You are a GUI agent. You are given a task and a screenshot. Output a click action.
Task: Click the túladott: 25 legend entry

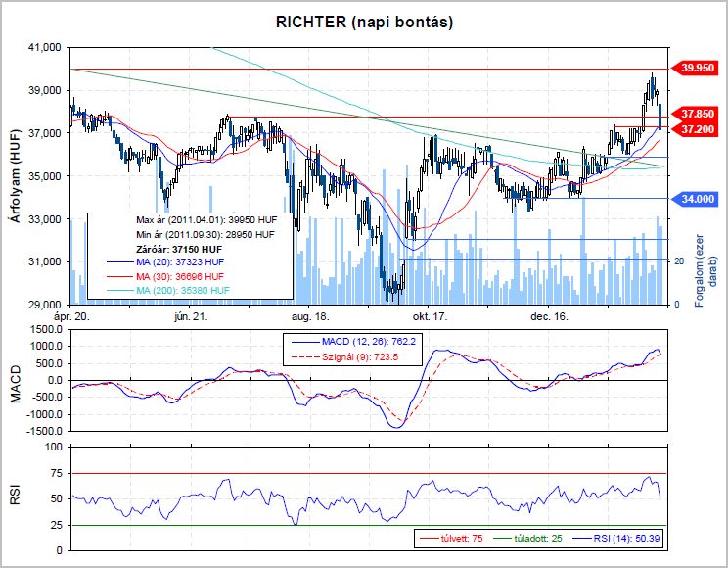(x=527, y=539)
